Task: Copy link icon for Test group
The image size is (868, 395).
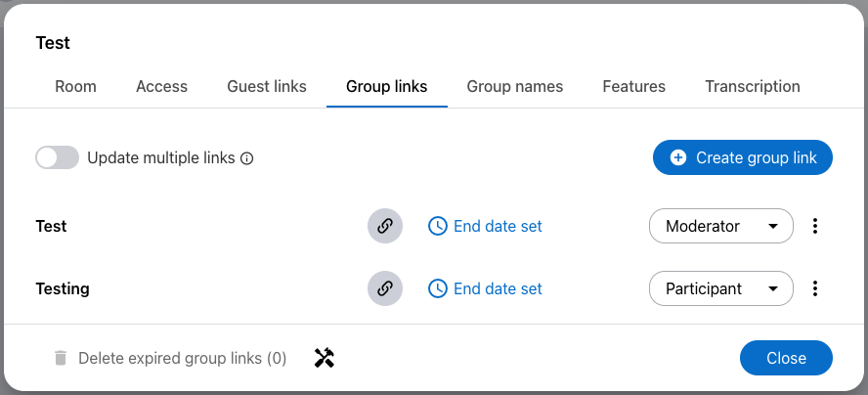Action: [385, 226]
